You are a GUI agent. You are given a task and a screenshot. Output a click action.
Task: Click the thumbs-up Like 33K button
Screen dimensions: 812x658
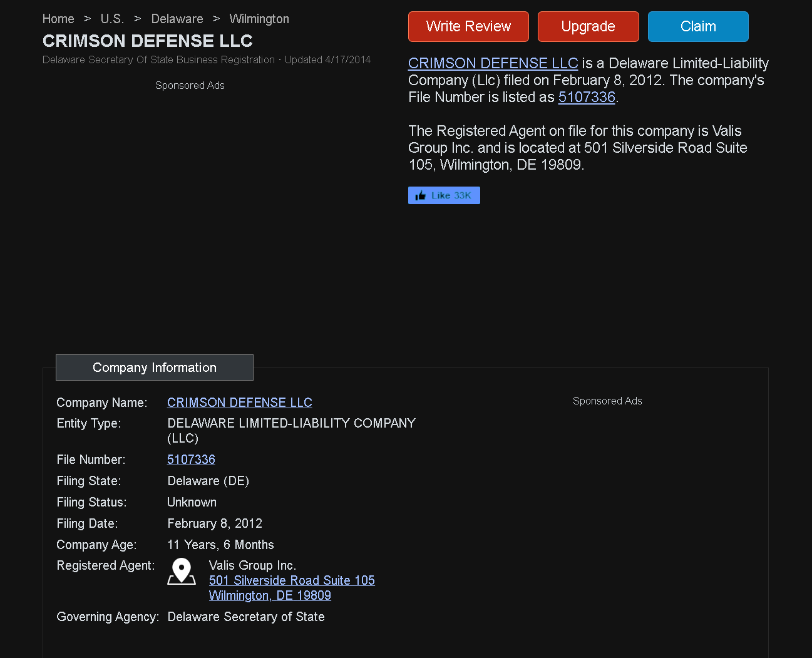pos(444,195)
